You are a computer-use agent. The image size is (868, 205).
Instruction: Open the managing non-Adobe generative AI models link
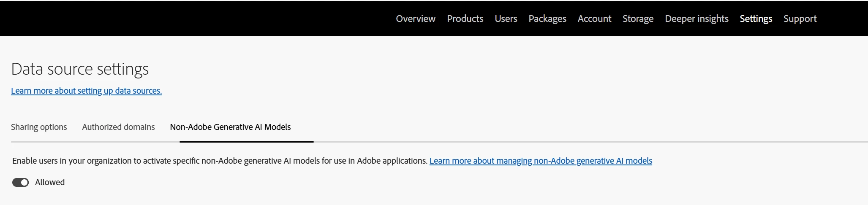pos(541,161)
